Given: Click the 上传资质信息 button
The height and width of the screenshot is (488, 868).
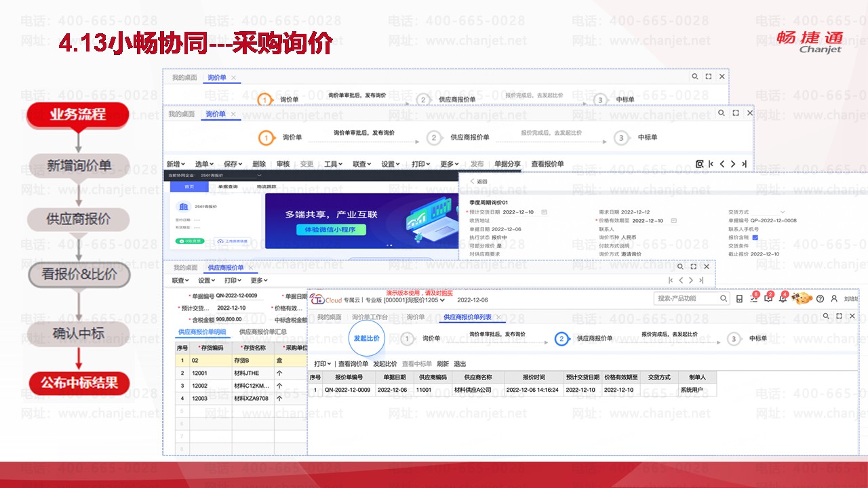Looking at the screenshot, I should (x=233, y=241).
